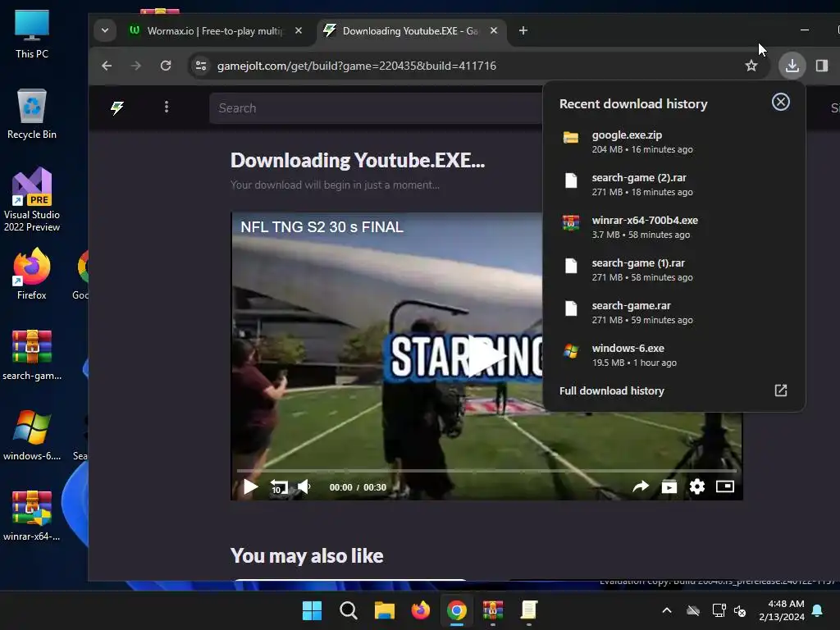
Task: Select winrar-x64 installer on desktop
Action: coord(32,516)
